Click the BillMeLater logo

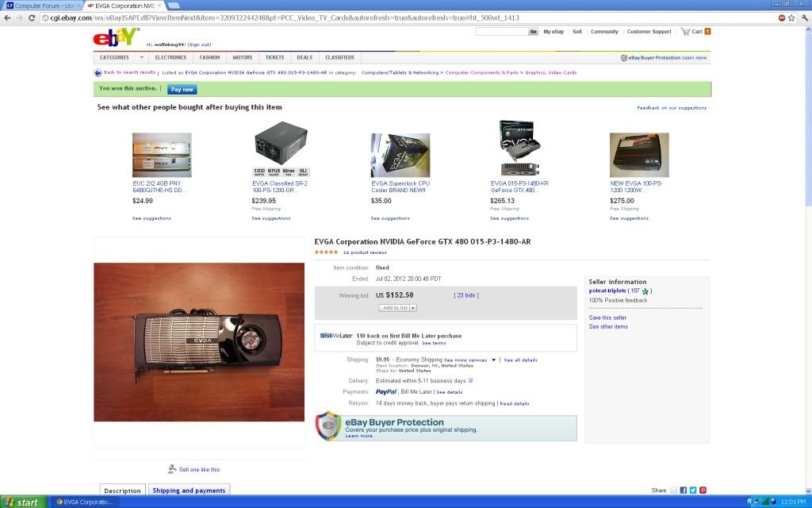[336, 336]
